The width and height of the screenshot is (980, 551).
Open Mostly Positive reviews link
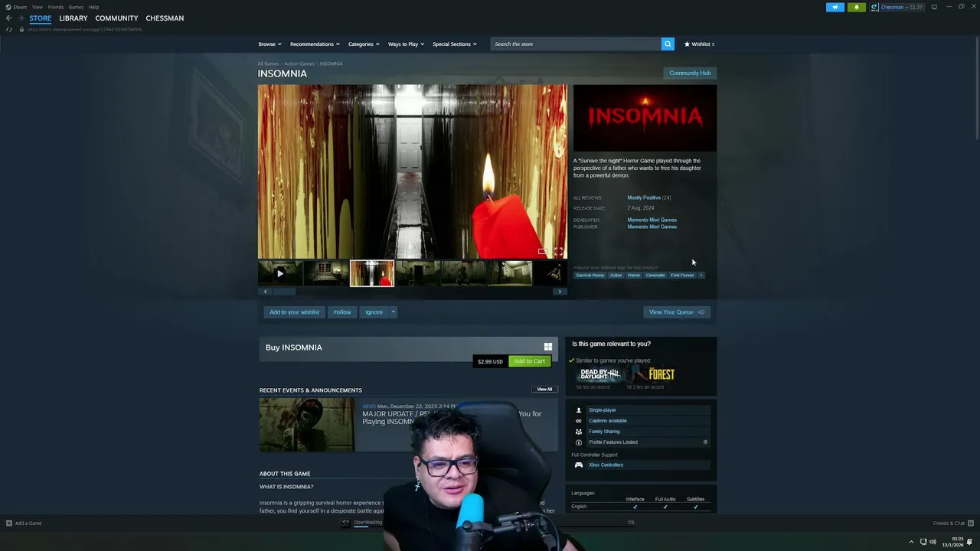click(644, 197)
